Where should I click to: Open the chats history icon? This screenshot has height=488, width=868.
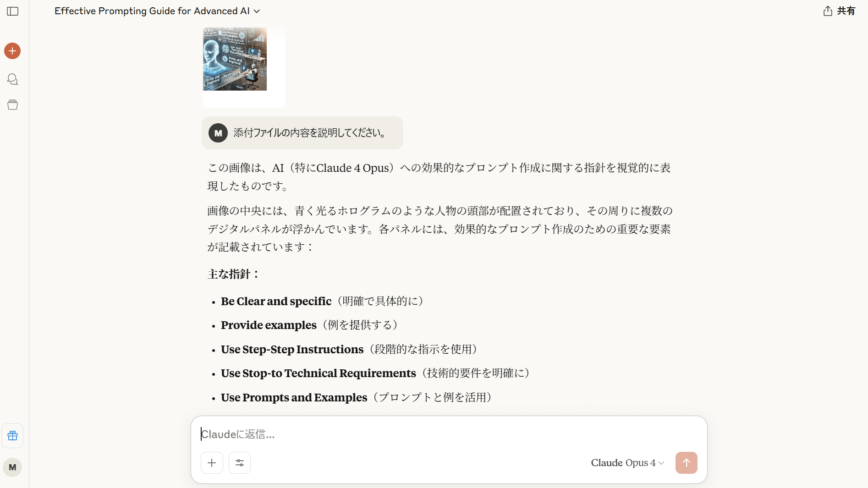[x=13, y=79]
